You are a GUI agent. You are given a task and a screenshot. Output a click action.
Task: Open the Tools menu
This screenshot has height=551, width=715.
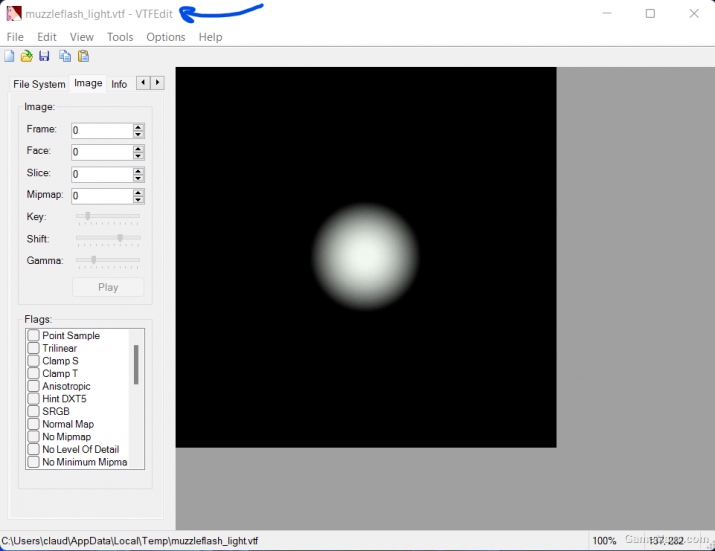tap(120, 37)
